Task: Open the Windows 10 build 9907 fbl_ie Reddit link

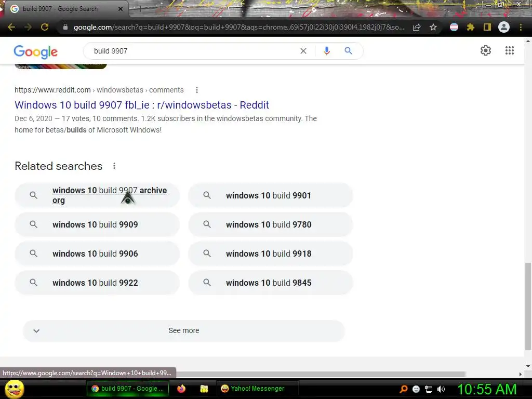Action: [x=142, y=105]
